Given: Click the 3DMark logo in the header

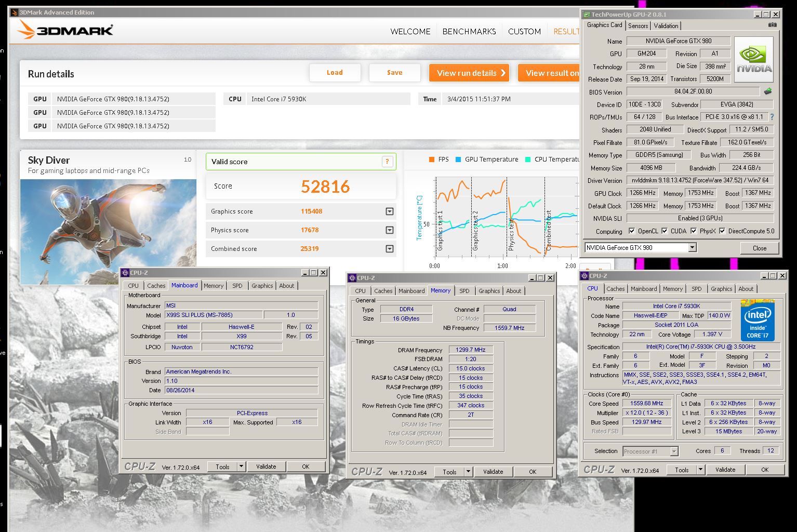Looking at the screenshot, I should click(64, 30).
